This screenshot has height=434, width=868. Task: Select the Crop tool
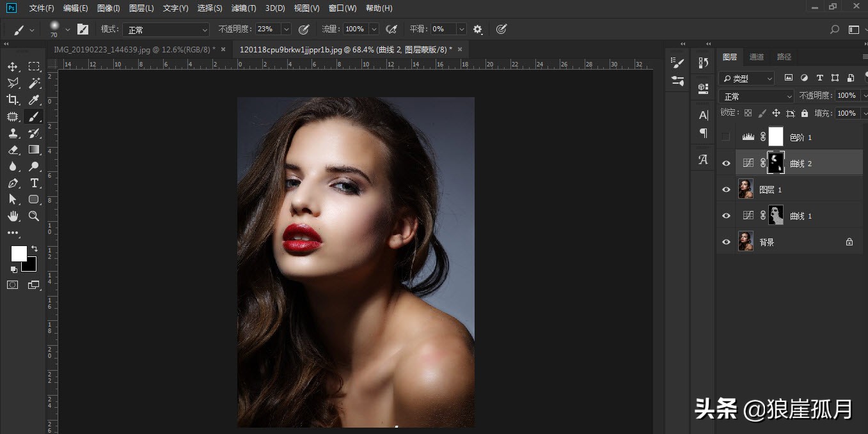(x=13, y=100)
